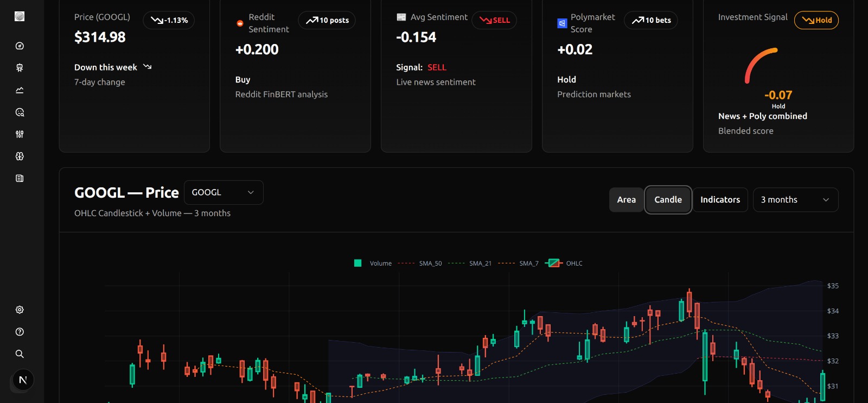Click the -0.154 average sentiment value
The width and height of the screenshot is (868, 403).
pyautogui.click(x=416, y=37)
